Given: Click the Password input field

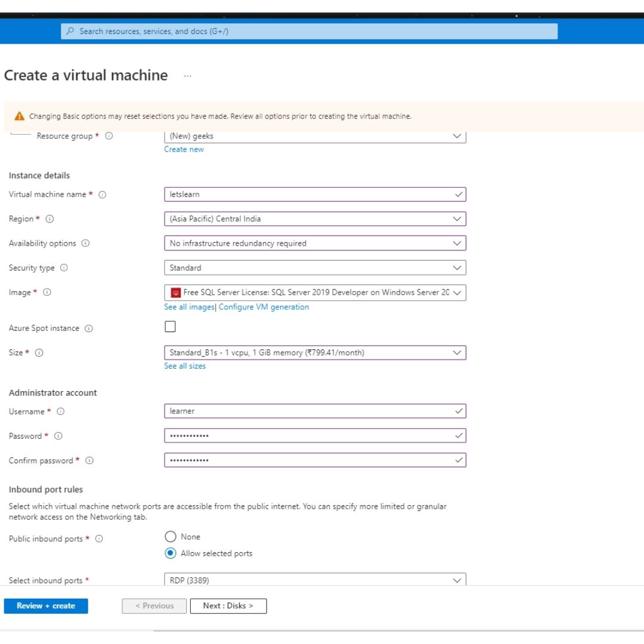Looking at the screenshot, I should (x=315, y=436).
